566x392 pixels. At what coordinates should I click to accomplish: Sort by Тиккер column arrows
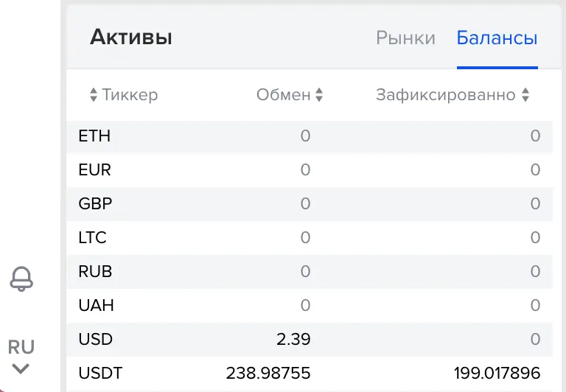[94, 95]
